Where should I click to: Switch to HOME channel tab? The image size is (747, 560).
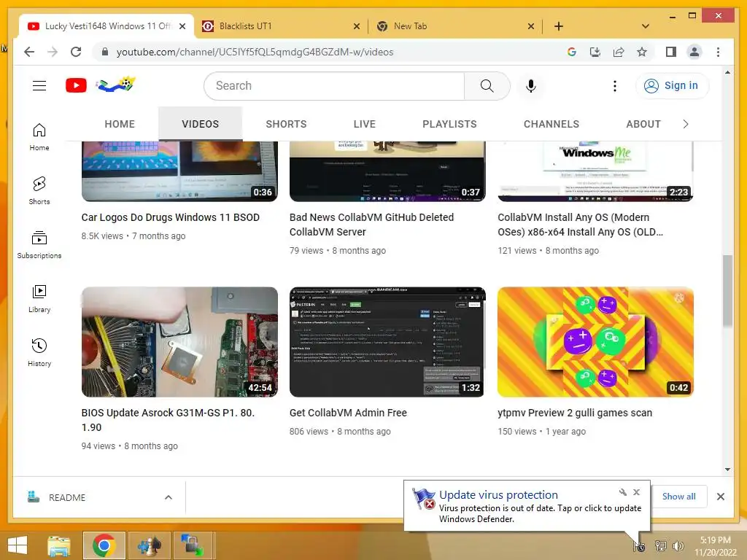point(120,124)
